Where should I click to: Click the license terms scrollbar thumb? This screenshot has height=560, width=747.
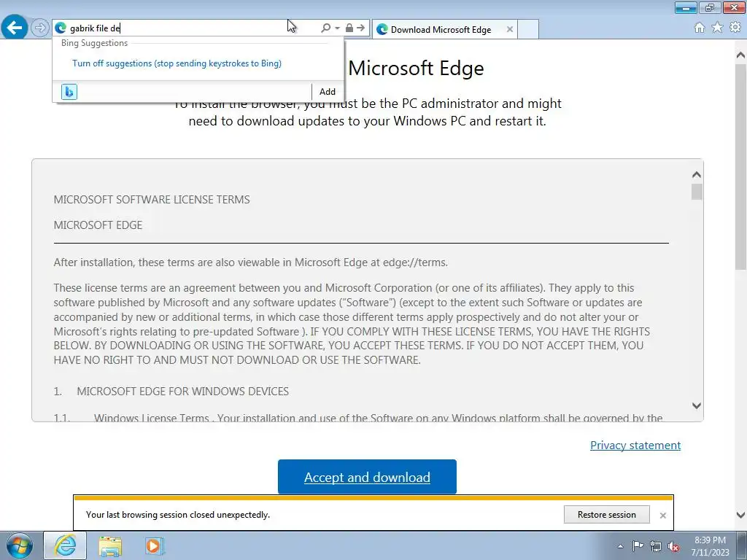pos(697,192)
